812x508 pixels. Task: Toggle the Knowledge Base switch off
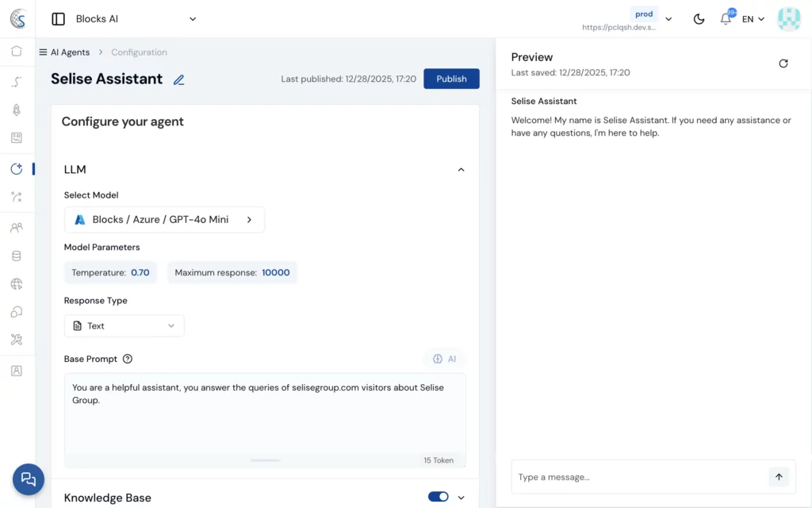click(438, 497)
